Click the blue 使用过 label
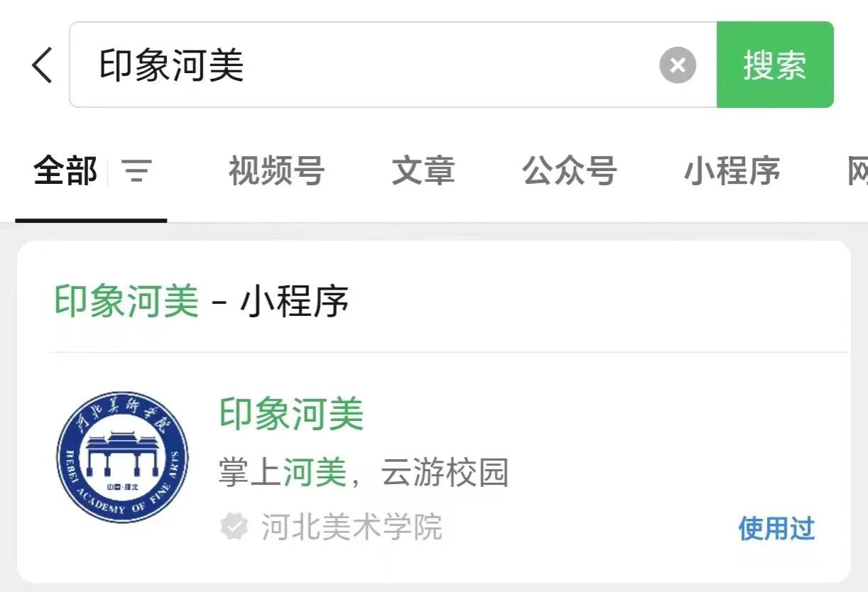The image size is (868, 592). (x=776, y=528)
